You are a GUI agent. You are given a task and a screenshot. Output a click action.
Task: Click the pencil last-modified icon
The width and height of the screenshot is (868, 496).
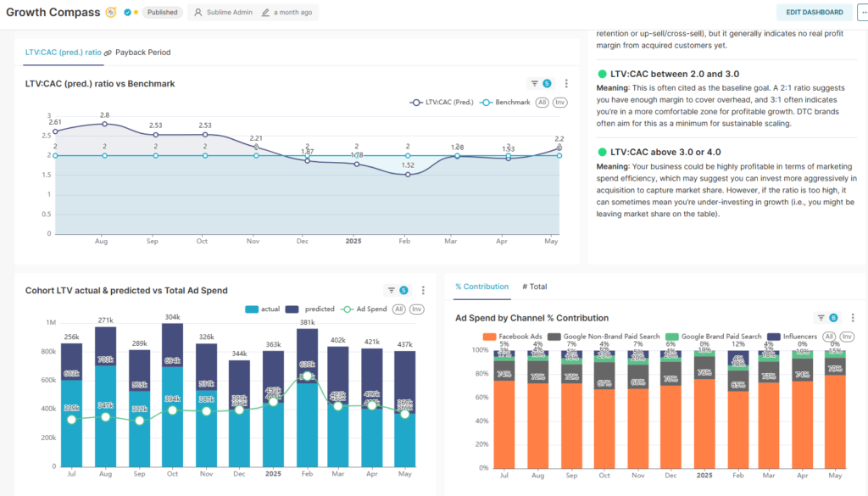[x=266, y=13]
